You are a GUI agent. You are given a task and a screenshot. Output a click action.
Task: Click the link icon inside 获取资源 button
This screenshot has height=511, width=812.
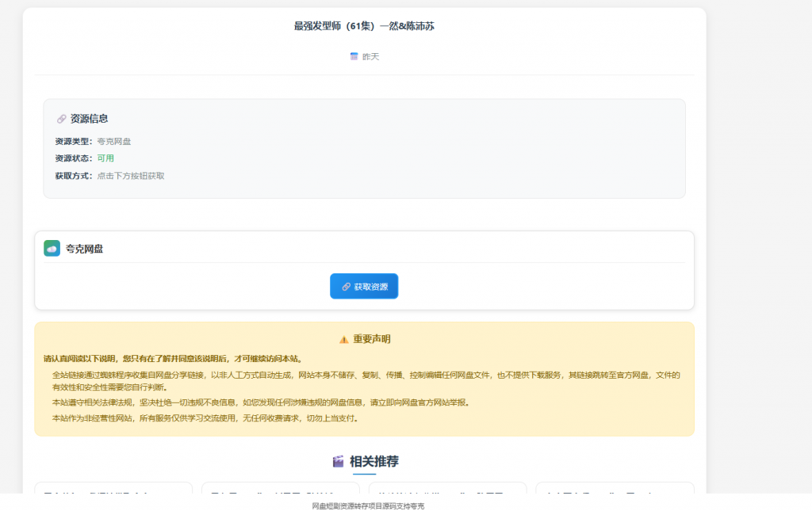344,286
